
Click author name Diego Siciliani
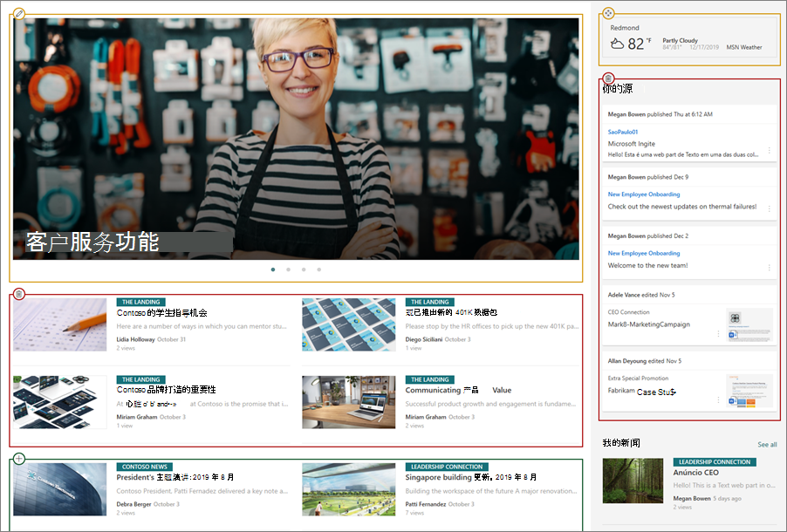click(x=424, y=340)
